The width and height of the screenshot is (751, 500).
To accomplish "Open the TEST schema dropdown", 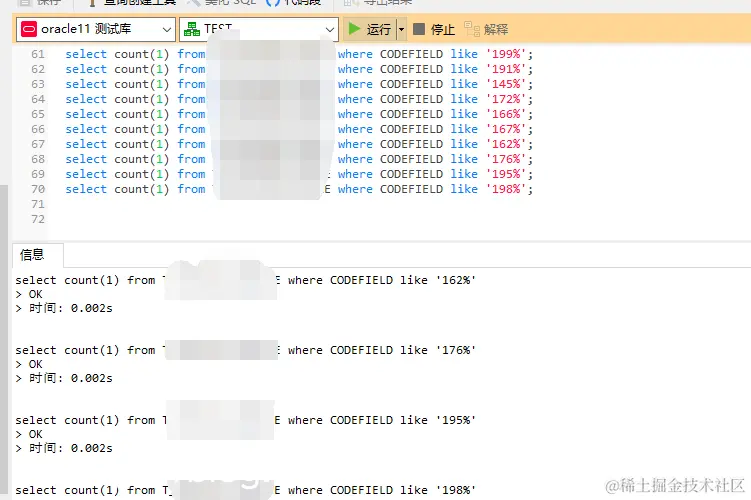I will (x=259, y=29).
